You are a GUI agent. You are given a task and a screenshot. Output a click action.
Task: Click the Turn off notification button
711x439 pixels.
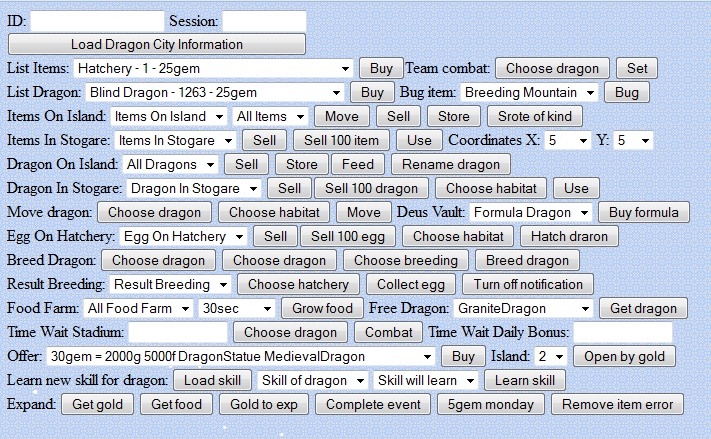[528, 285]
